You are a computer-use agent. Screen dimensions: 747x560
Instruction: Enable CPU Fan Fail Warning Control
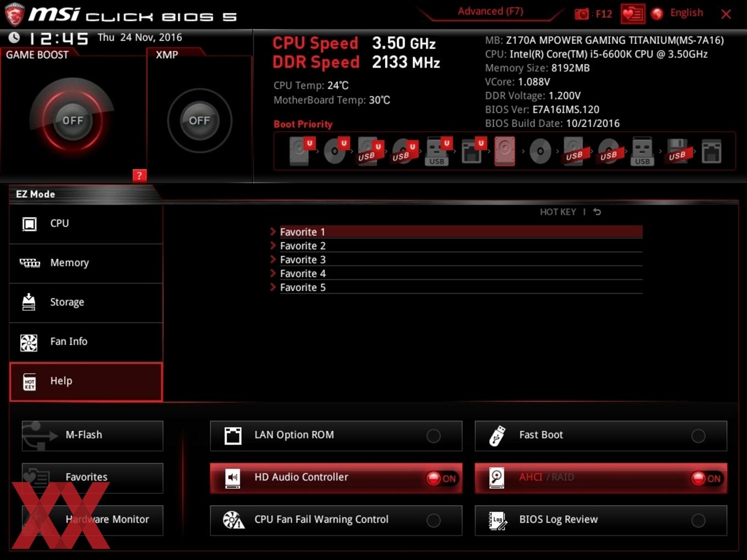click(x=336, y=520)
